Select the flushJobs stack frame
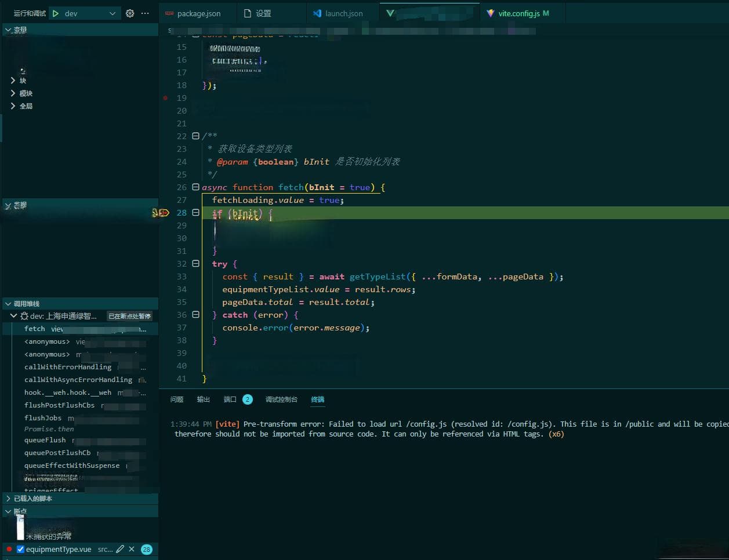The height and width of the screenshot is (560, 729). [x=80, y=418]
